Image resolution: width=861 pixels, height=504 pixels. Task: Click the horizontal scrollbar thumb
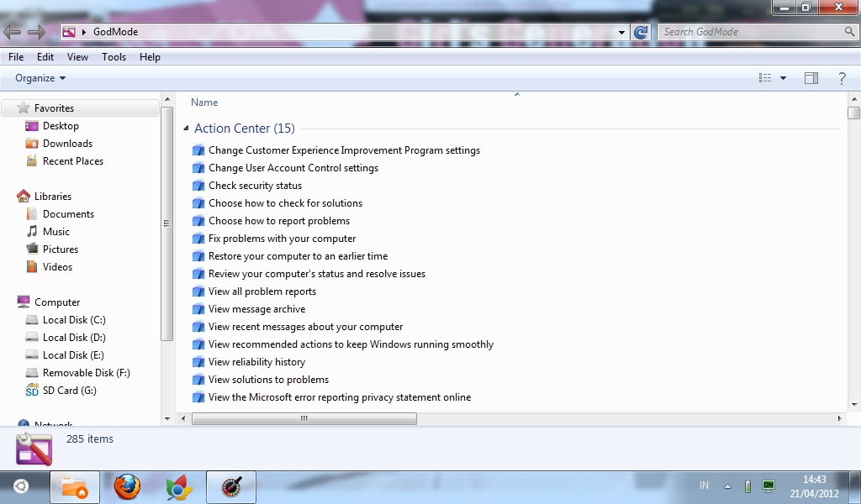[x=304, y=418]
